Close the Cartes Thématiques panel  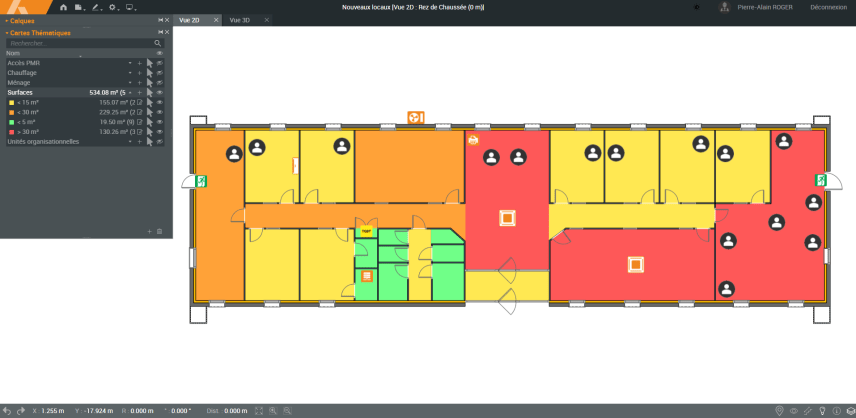coord(167,32)
